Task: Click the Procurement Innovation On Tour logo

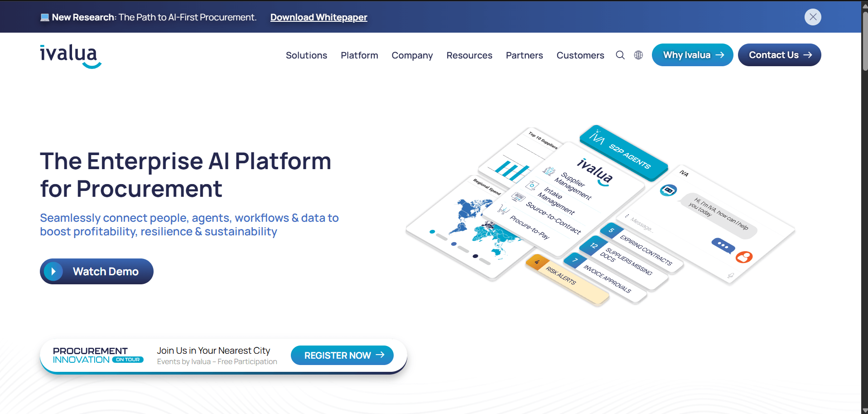Action: [x=98, y=356]
